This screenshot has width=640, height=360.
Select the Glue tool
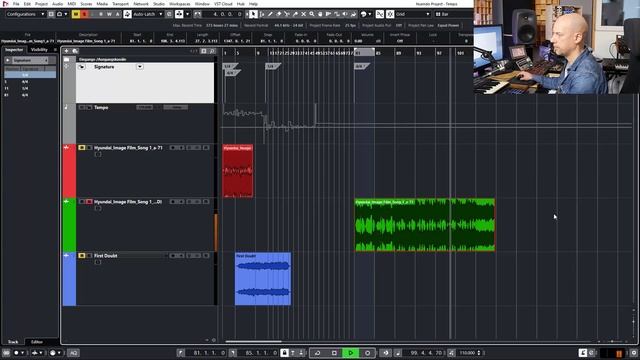point(295,14)
